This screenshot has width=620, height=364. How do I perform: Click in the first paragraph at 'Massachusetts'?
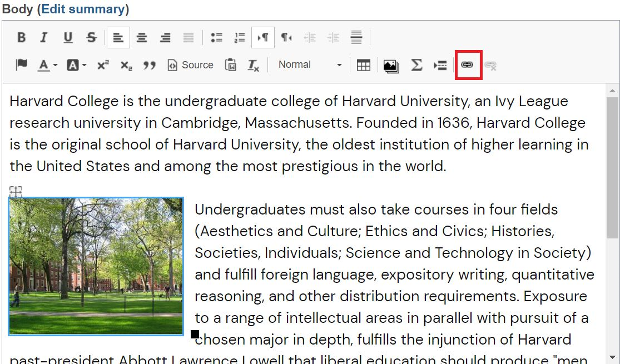(x=298, y=123)
